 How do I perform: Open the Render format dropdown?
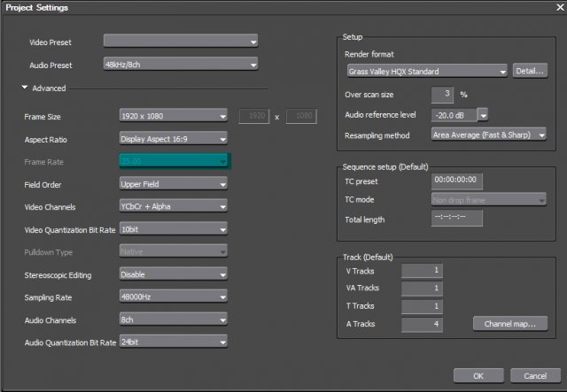click(425, 71)
